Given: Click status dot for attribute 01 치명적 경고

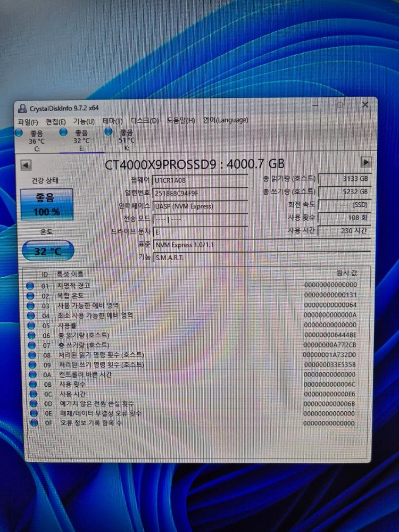Looking at the screenshot, I should pos(30,286).
